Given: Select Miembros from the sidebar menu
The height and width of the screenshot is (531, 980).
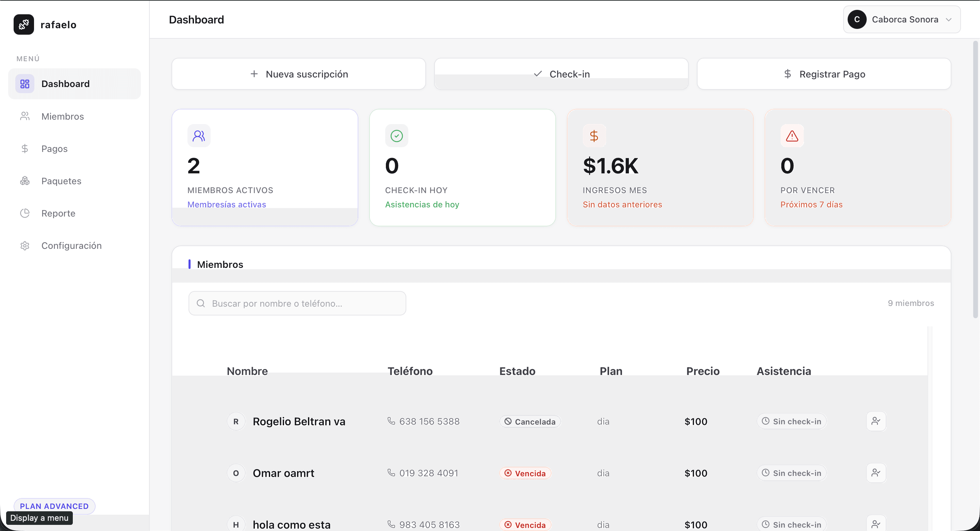Looking at the screenshot, I should click(62, 116).
